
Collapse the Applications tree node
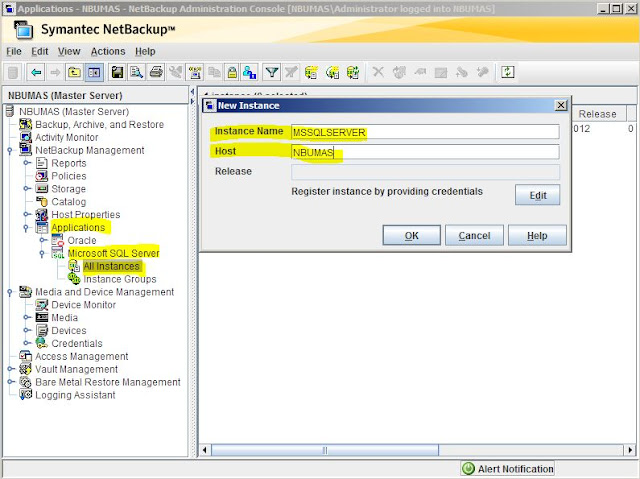point(27,228)
